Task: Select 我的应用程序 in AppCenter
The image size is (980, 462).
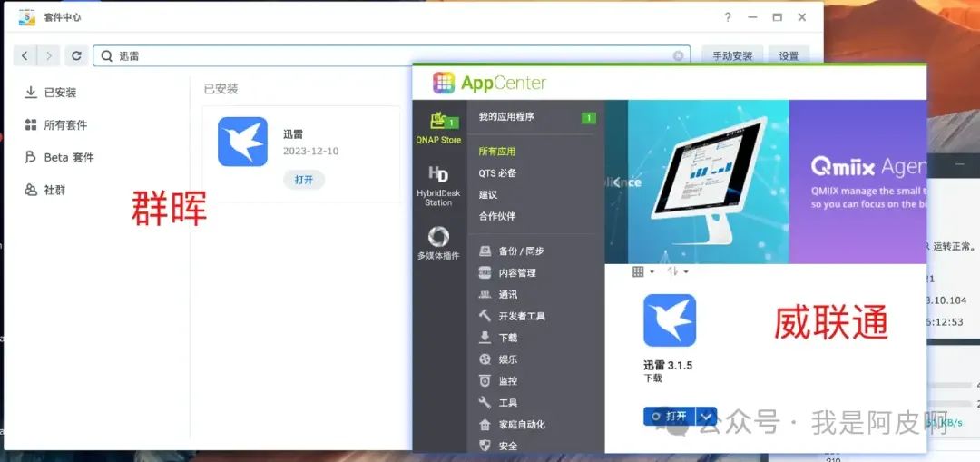Action: coord(506,117)
